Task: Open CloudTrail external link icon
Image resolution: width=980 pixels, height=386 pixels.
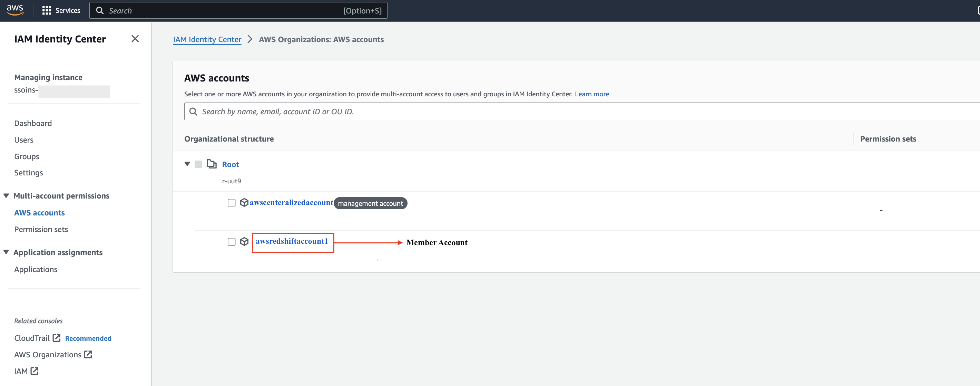Action: pyautogui.click(x=57, y=338)
